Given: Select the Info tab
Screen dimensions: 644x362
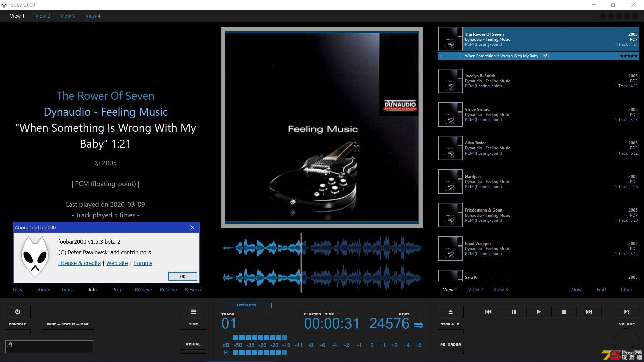Looking at the screenshot, I should click(93, 289).
